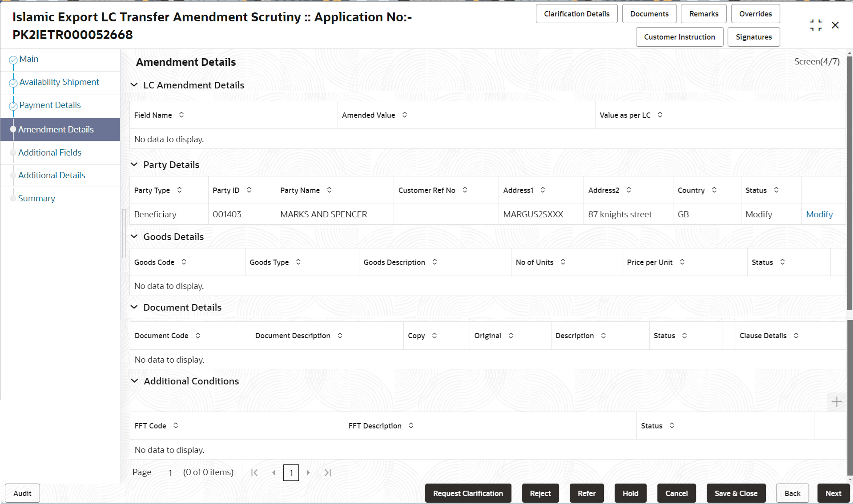Viewport: 853px width, 504px height.
Task: Sort the Amended Value column
Action: pyautogui.click(x=404, y=115)
